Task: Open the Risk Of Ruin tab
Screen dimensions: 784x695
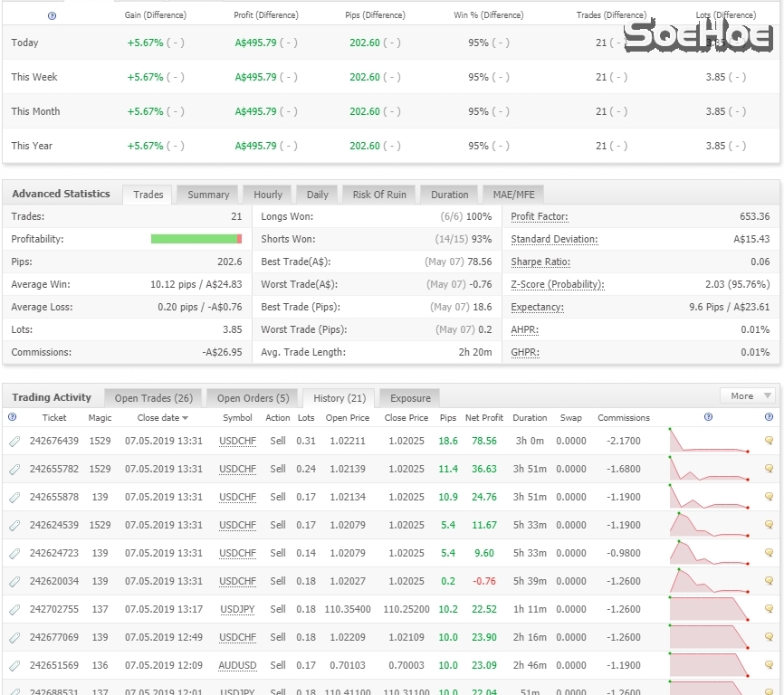Action: point(378,195)
